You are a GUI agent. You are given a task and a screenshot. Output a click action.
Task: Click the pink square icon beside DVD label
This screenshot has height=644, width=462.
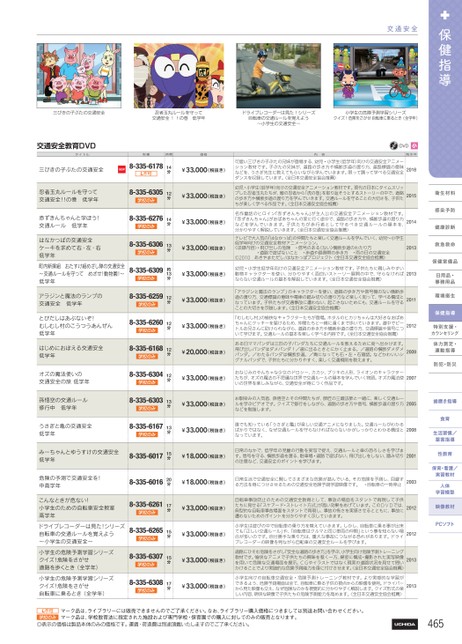[x=414, y=145]
